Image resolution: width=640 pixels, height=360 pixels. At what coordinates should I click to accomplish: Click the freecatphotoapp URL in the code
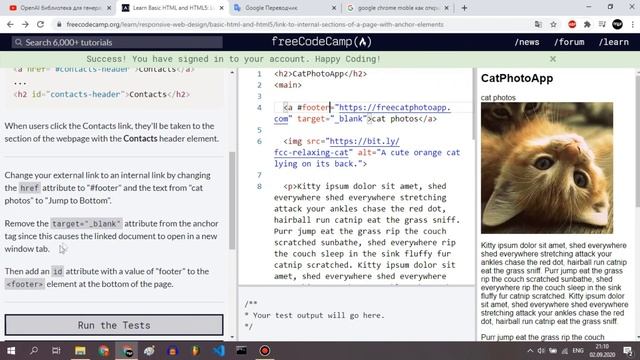[x=362, y=113]
